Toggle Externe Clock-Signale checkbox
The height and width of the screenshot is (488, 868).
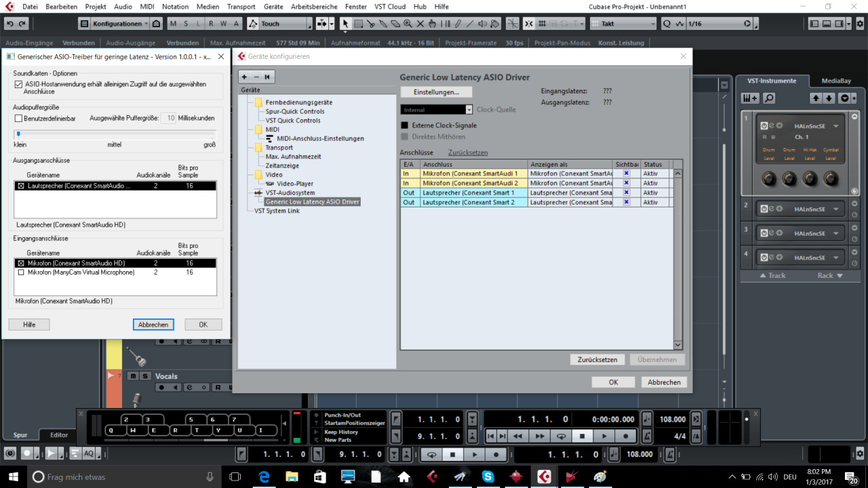[x=405, y=125]
